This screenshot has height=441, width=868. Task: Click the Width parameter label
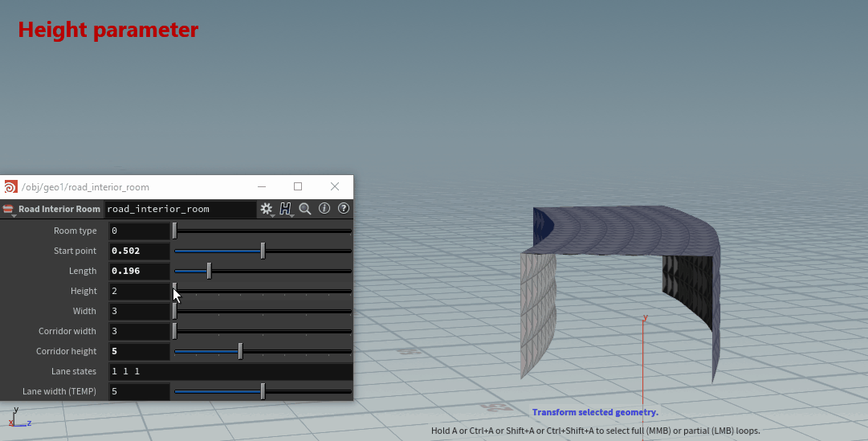[84, 311]
